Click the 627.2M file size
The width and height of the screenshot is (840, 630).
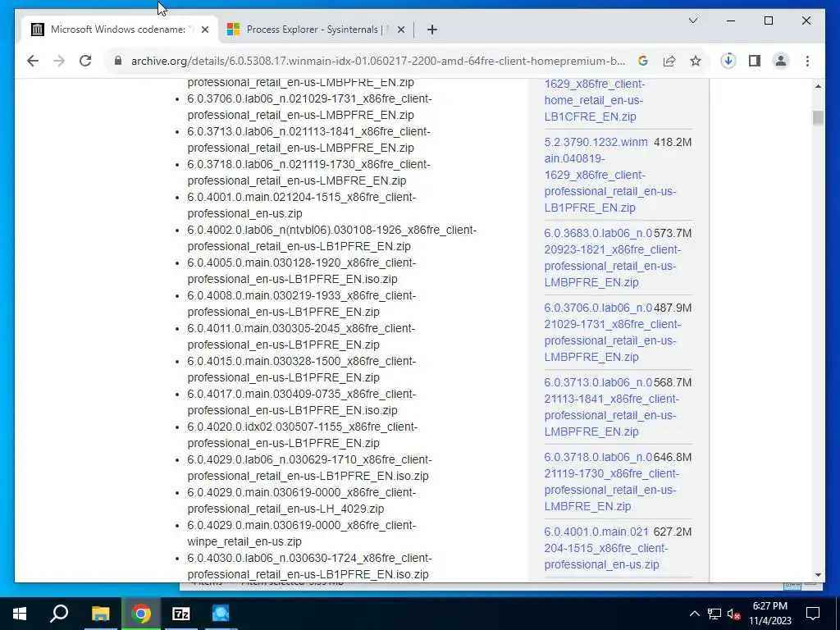[x=673, y=532]
